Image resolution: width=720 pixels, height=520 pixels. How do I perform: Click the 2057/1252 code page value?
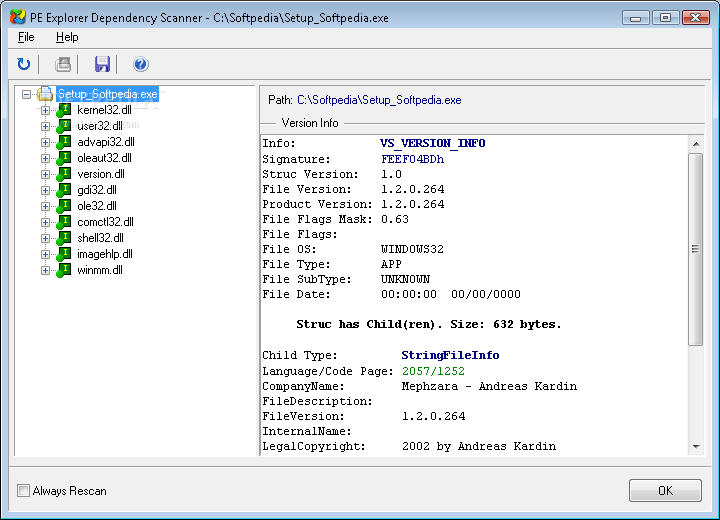[433, 371]
